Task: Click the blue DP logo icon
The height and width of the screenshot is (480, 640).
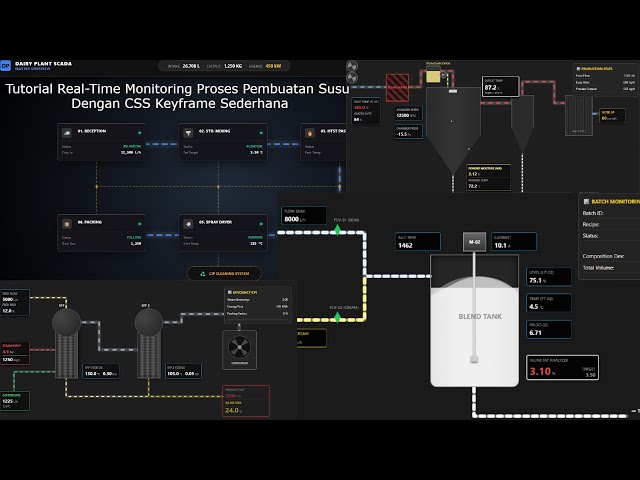Action: [6, 66]
